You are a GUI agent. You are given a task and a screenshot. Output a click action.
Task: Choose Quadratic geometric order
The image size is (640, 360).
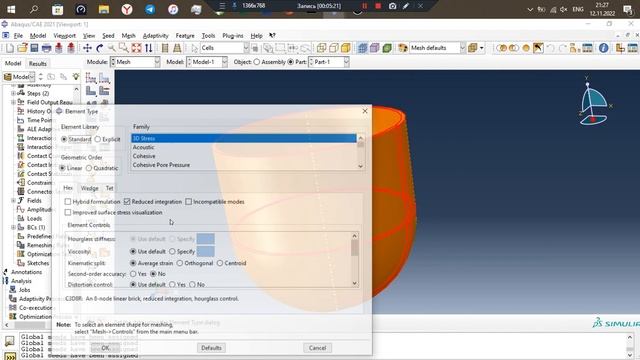tap(89, 168)
